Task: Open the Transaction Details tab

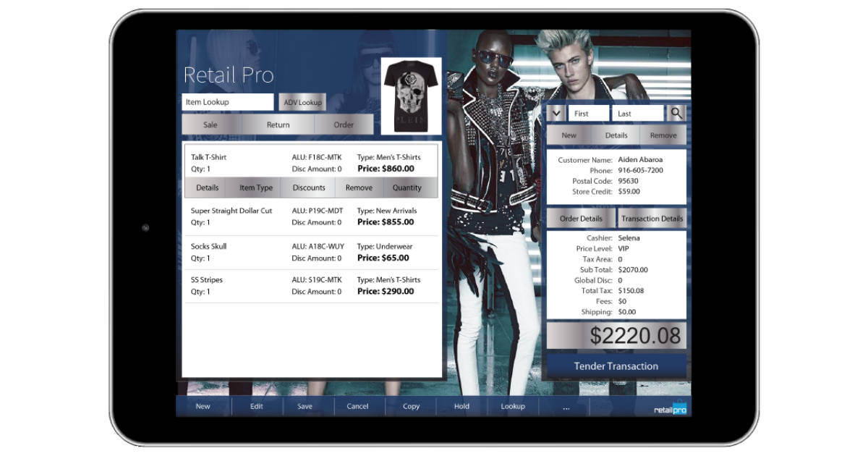Action: (650, 218)
